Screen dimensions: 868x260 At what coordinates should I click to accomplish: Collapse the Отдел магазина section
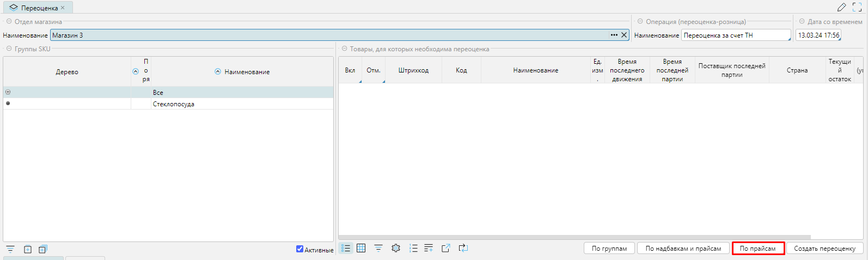(9, 22)
